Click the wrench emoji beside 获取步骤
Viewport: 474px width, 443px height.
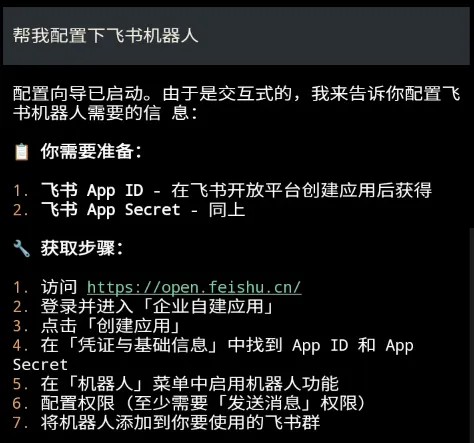coord(22,248)
